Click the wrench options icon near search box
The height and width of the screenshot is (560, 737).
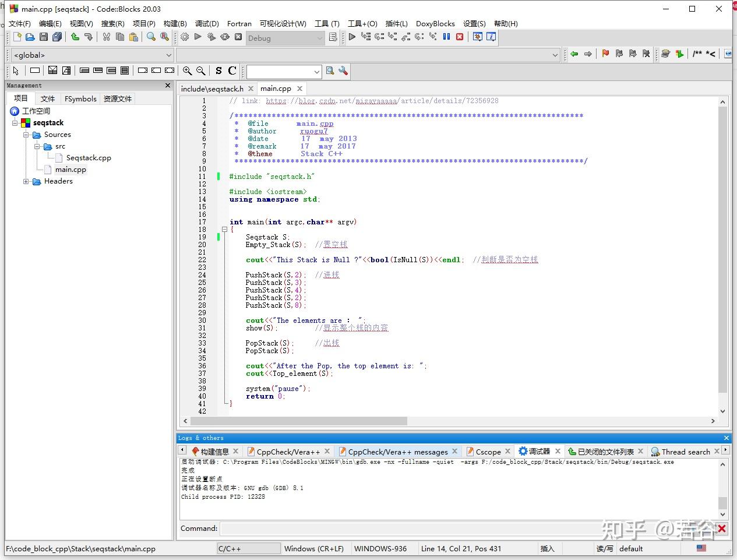point(343,71)
